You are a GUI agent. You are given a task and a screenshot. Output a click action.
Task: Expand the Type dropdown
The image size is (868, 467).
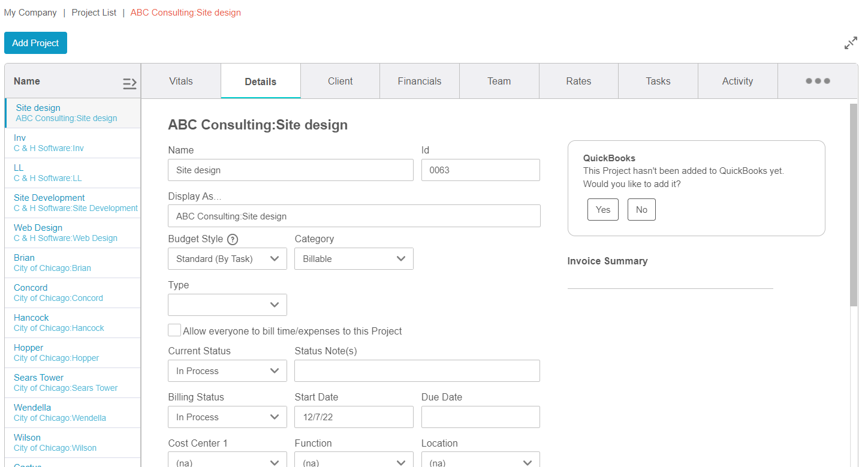227,305
